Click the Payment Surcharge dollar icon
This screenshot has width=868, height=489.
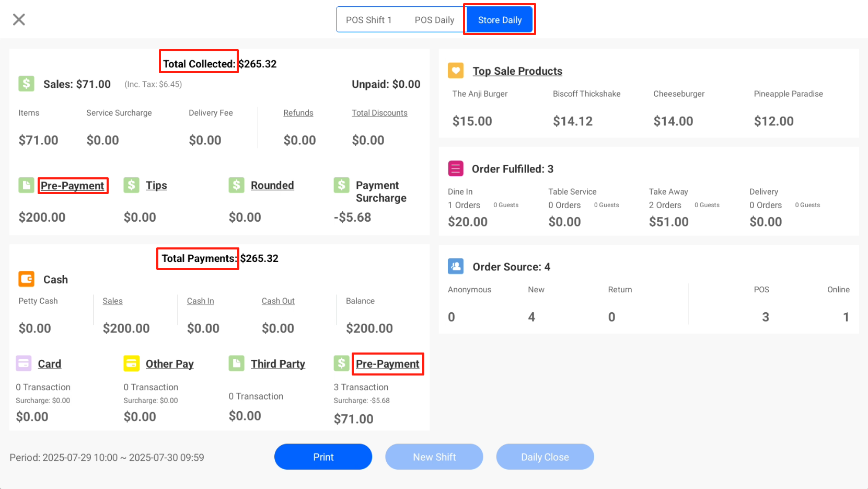[342, 185]
